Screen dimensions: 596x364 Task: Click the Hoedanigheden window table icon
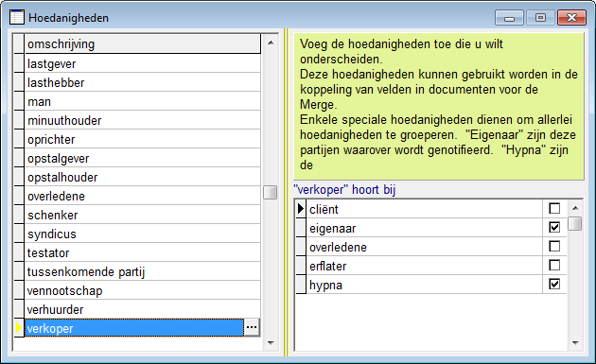tap(17, 17)
